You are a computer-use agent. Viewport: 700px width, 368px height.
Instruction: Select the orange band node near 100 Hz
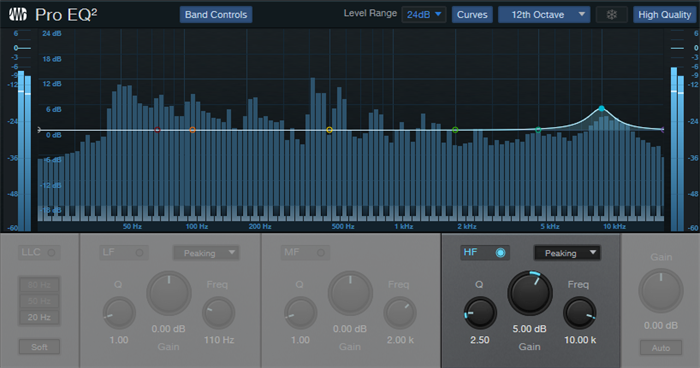pos(192,130)
